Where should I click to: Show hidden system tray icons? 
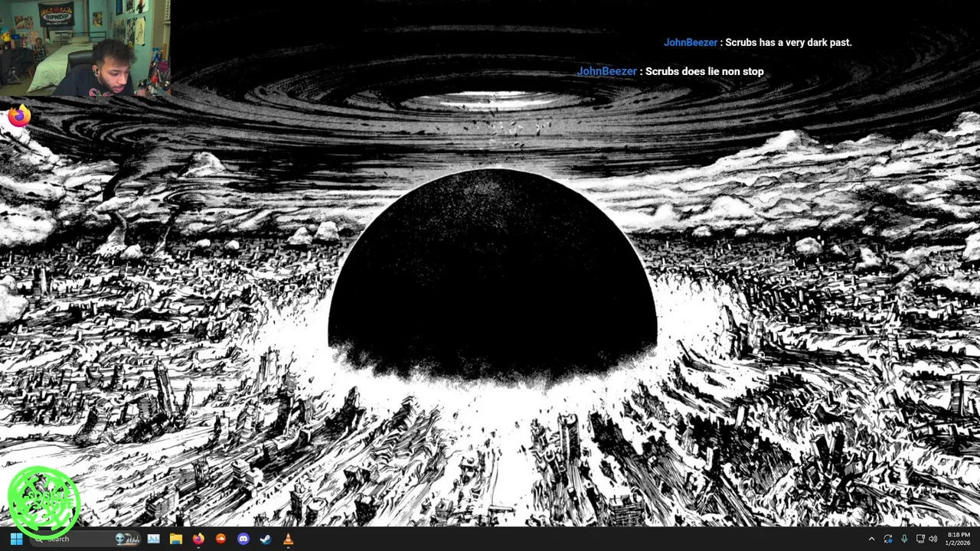871,539
